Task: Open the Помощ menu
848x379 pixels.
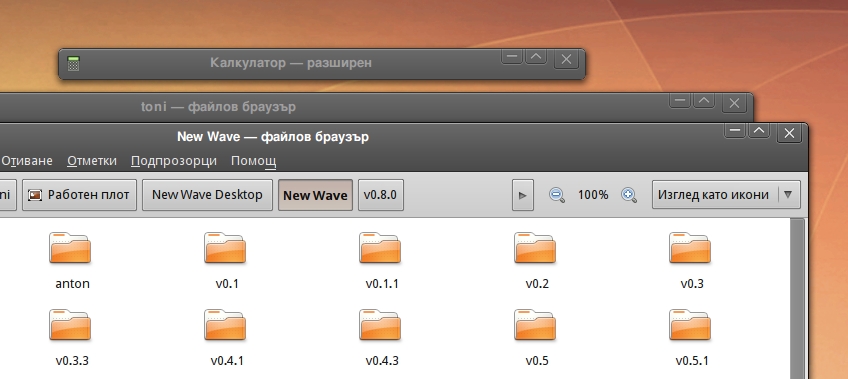Action: 254,161
